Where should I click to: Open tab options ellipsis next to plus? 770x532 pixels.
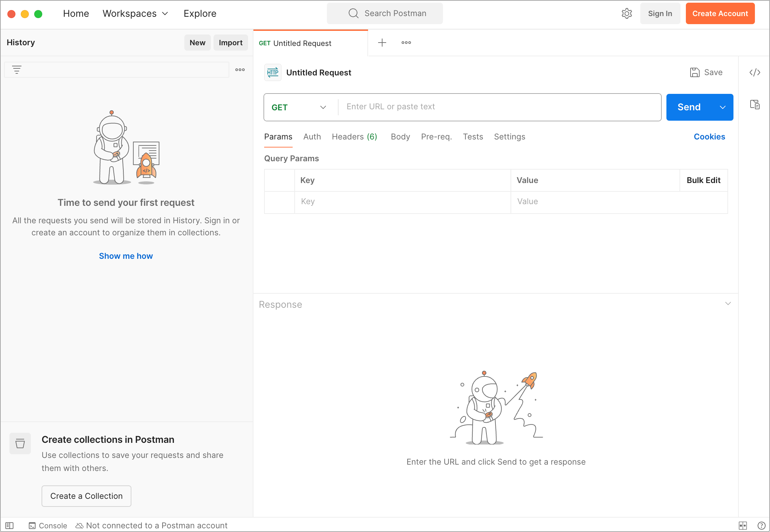point(406,43)
